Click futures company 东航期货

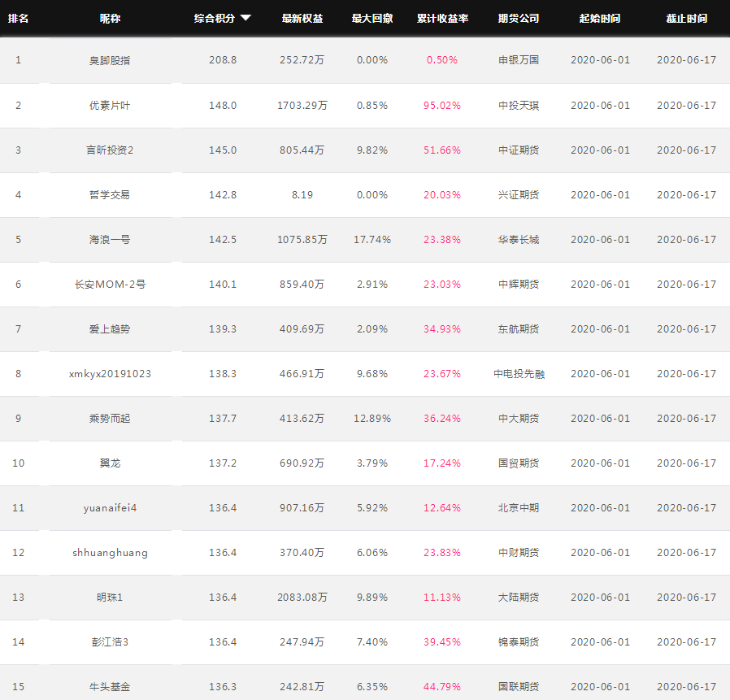519,328
